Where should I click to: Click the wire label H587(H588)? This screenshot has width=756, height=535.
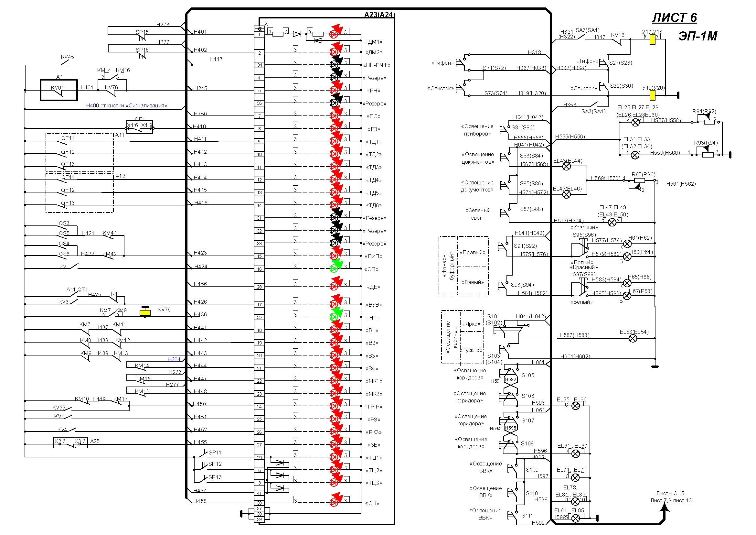click(575, 335)
